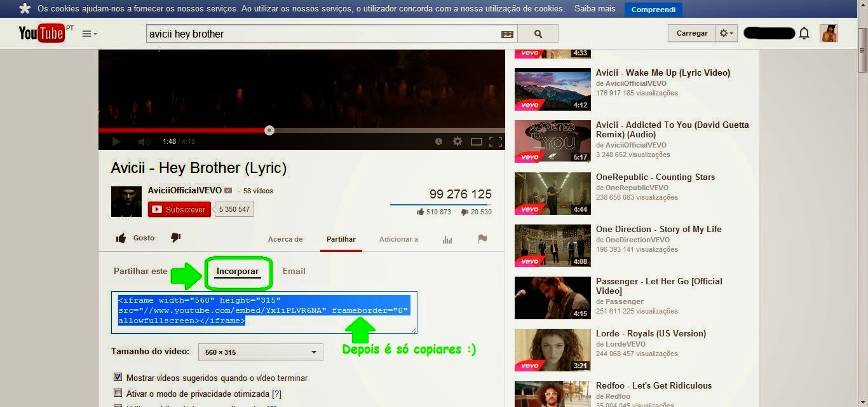
Task: Open Passenger - Let Her Go thumbnail
Action: click(552, 298)
